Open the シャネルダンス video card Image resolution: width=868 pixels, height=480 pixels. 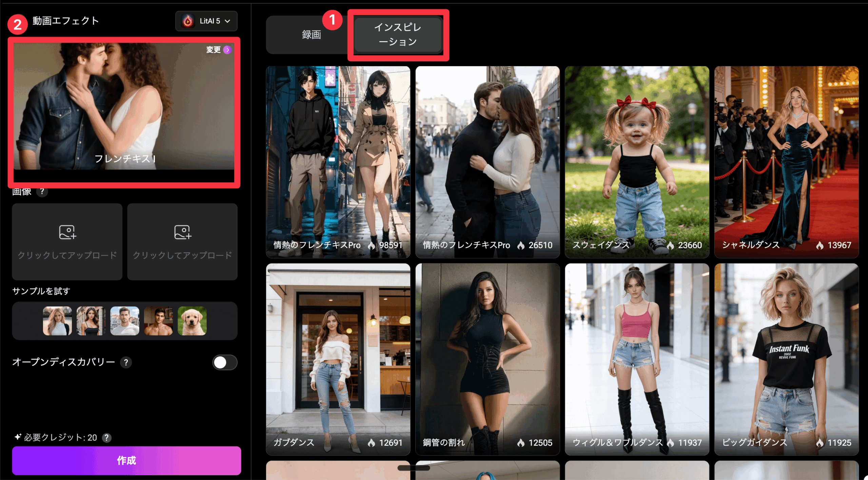click(786, 161)
